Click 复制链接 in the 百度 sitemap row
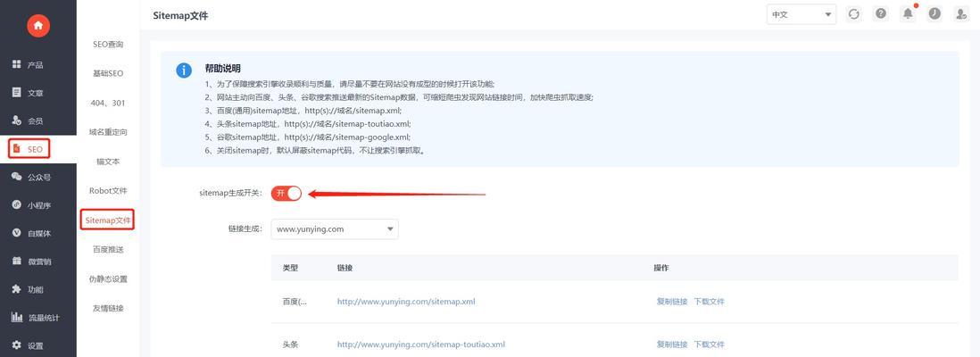 coord(672,302)
